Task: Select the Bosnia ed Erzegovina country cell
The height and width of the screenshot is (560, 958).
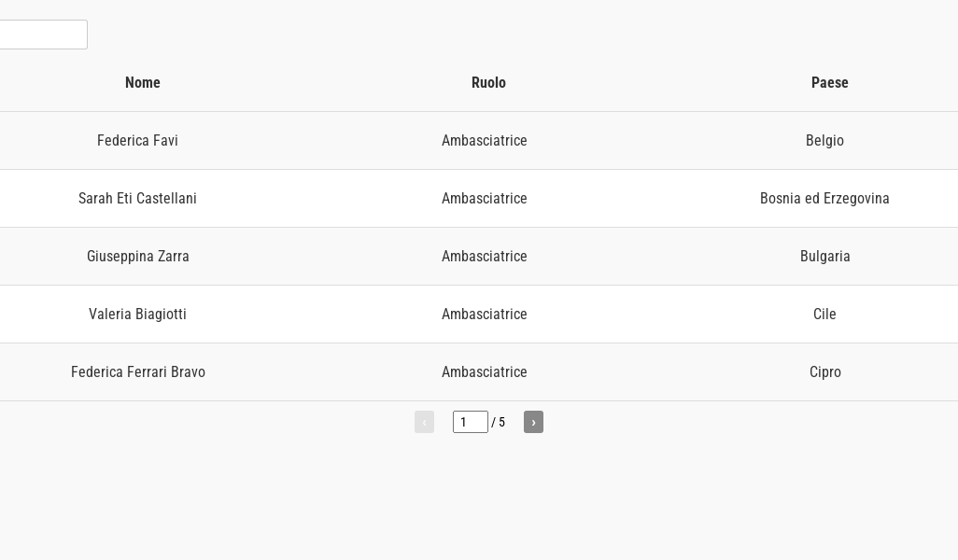Action: 824,199
